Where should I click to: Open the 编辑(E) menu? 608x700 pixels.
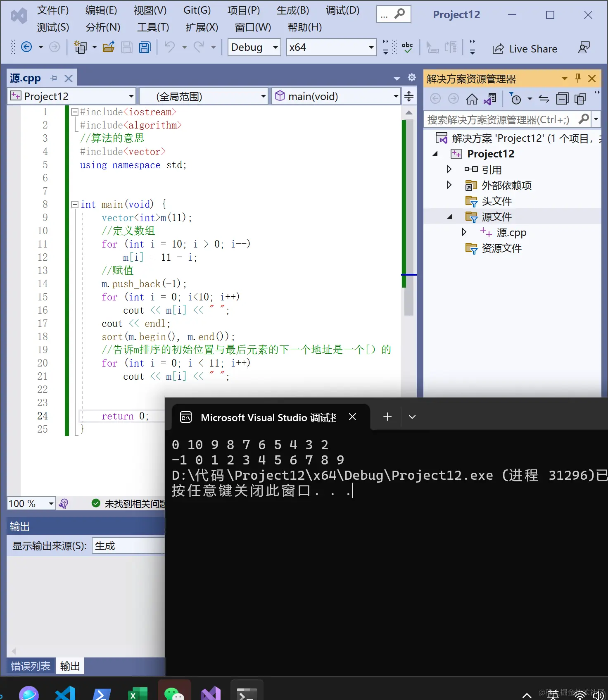click(x=101, y=10)
